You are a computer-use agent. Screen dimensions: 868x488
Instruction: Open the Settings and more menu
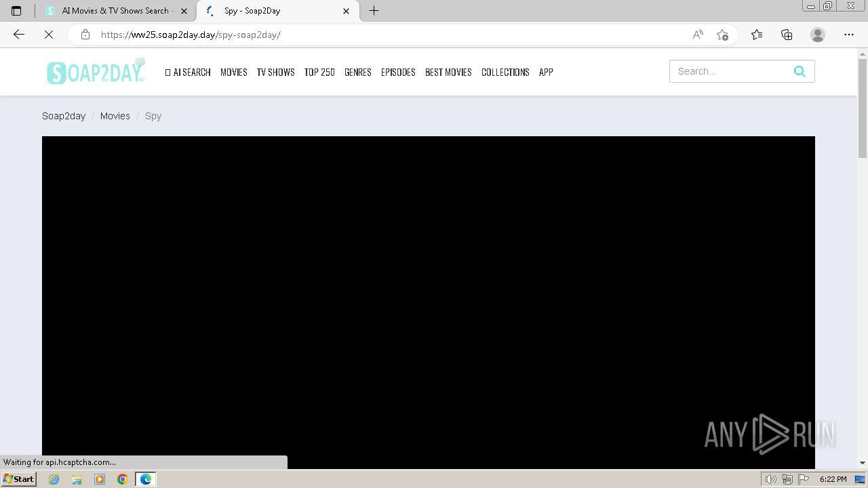tap(849, 35)
